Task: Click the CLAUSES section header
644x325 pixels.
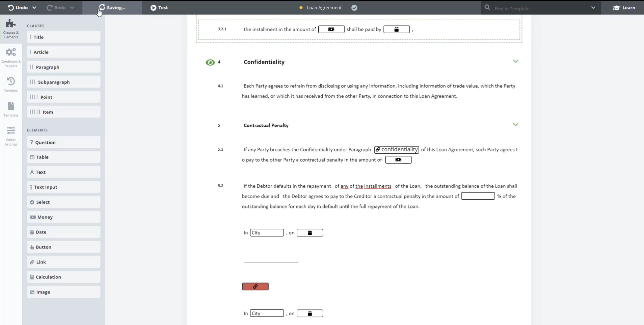Action: tap(36, 26)
